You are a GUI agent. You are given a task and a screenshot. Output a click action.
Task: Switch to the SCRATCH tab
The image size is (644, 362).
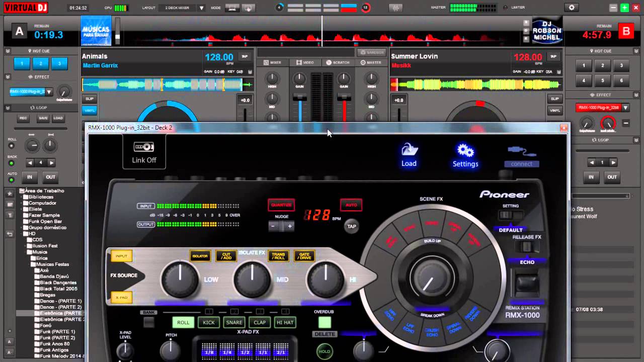[x=338, y=62]
